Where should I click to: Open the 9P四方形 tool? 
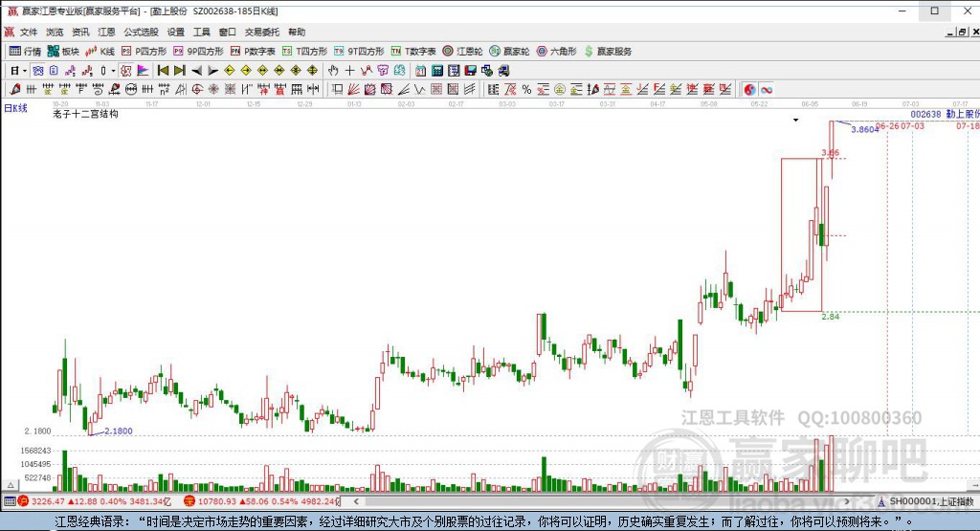pos(198,52)
